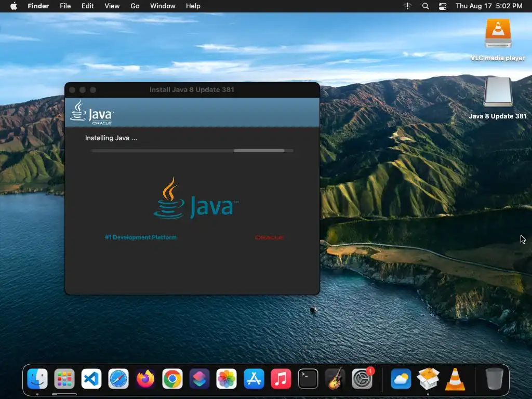Image resolution: width=532 pixels, height=399 pixels.
Task: Launch Music app from Dock
Action: (x=281, y=379)
